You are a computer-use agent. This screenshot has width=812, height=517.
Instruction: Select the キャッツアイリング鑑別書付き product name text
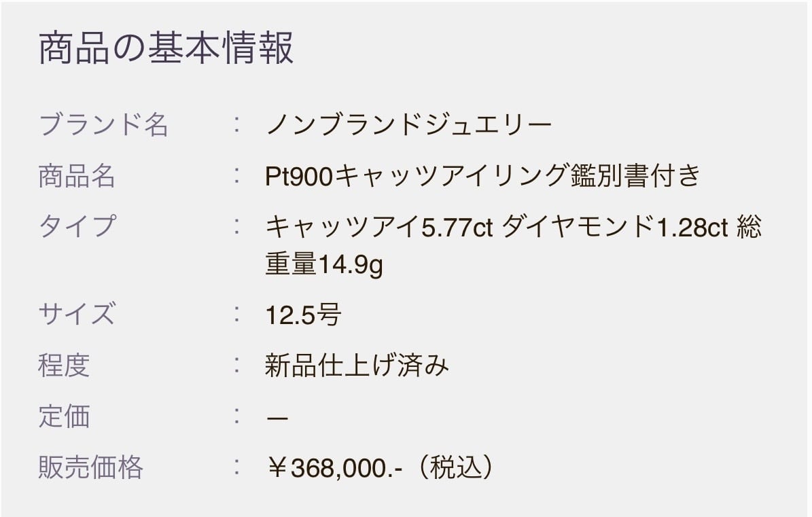click(518, 176)
